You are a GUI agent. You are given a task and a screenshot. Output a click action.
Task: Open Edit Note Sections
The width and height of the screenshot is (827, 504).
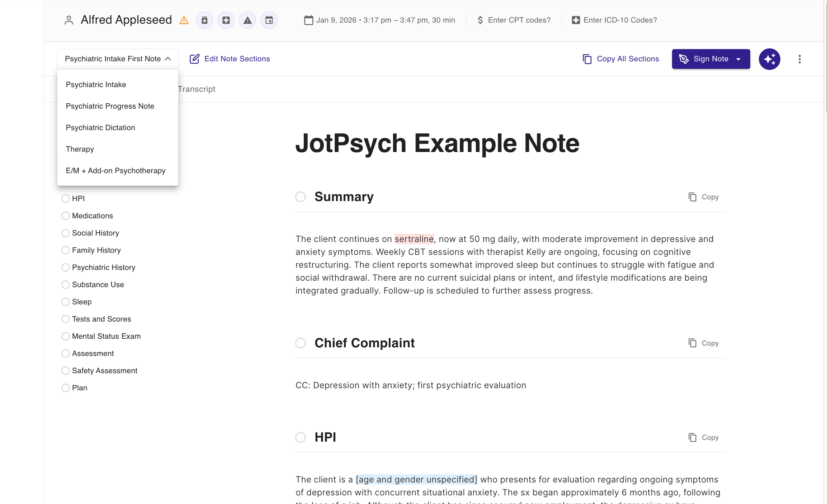coord(230,59)
